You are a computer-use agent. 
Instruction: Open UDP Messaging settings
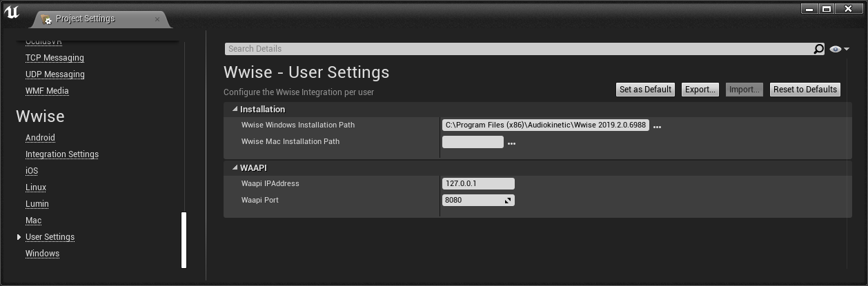click(55, 74)
